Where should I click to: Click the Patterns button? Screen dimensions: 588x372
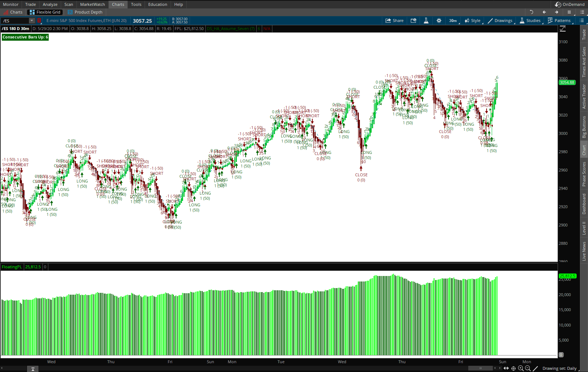pyautogui.click(x=559, y=21)
